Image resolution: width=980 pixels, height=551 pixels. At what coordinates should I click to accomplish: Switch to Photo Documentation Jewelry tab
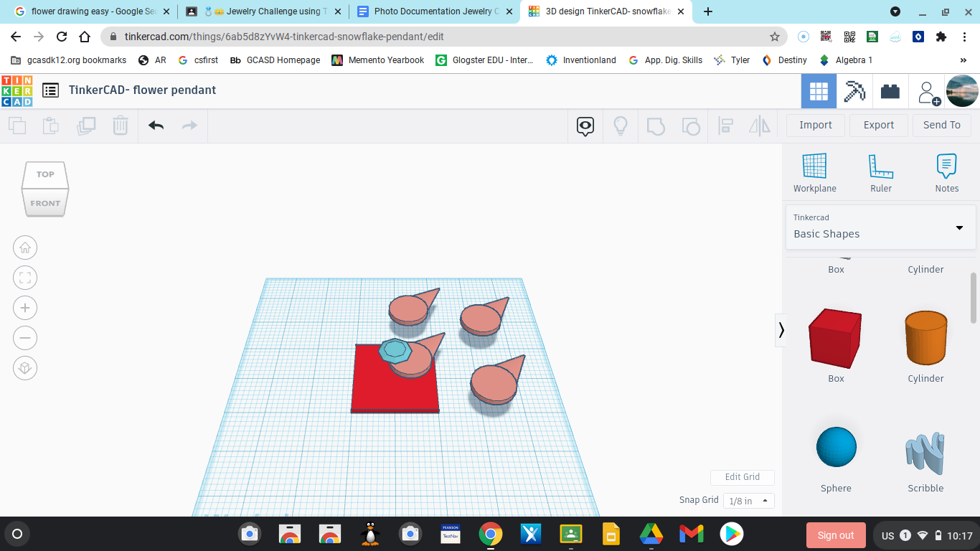(433, 11)
